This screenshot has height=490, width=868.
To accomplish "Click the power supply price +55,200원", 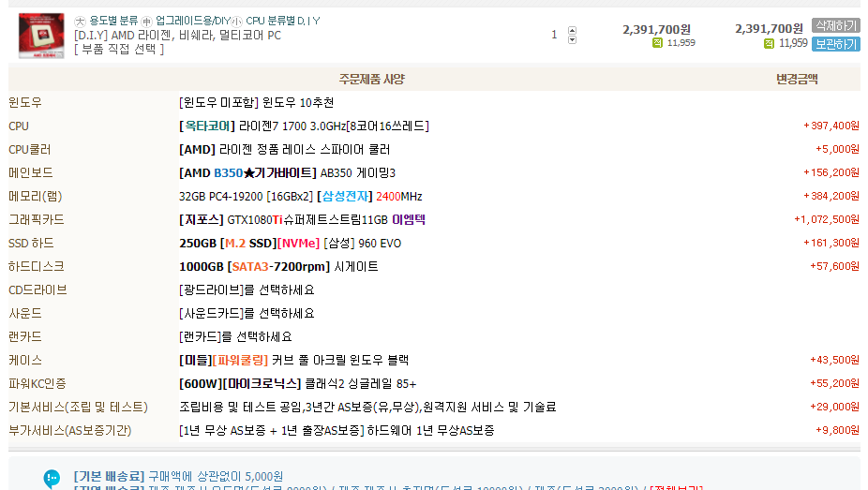I will coord(835,383).
